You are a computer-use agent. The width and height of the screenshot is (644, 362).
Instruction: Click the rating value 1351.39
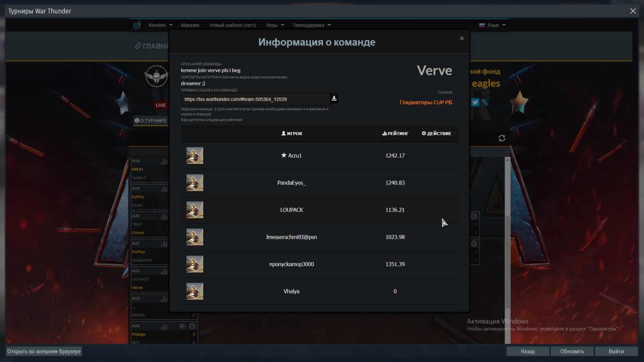click(395, 264)
